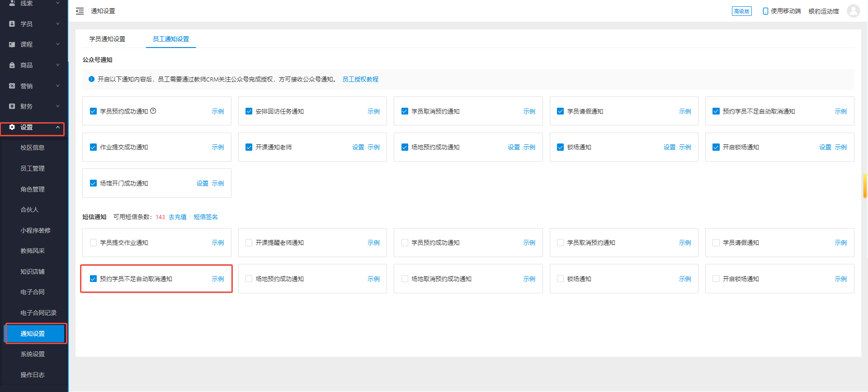This screenshot has height=392, width=868.
Task: Click 短信签名 link
Action: pos(206,217)
